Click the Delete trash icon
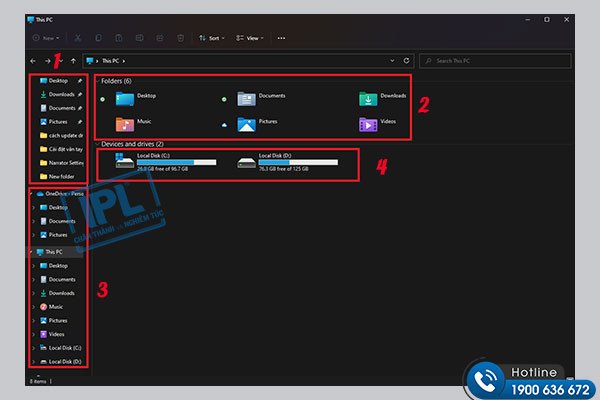Image resolution: width=600 pixels, height=400 pixels. click(180, 38)
